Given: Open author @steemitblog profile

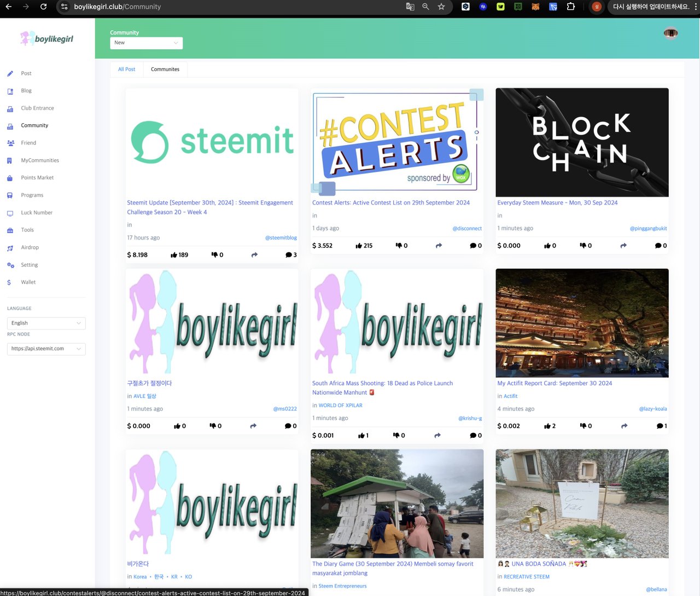Looking at the screenshot, I should click(x=281, y=238).
